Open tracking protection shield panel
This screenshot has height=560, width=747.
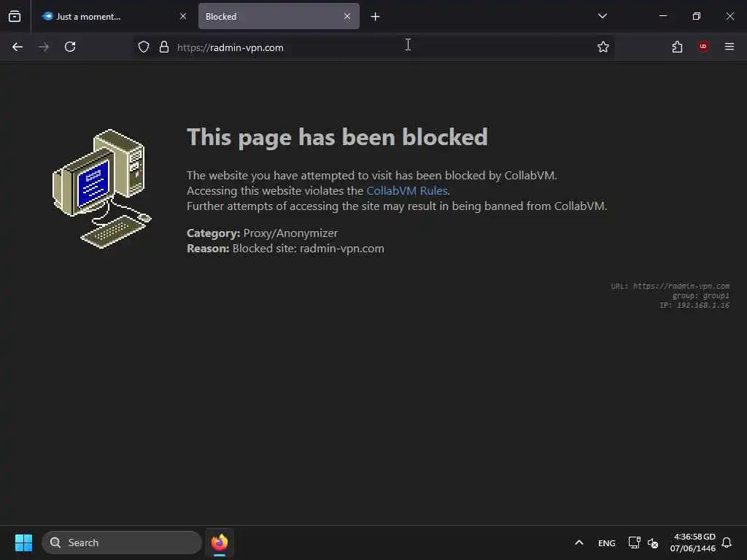pos(144,47)
